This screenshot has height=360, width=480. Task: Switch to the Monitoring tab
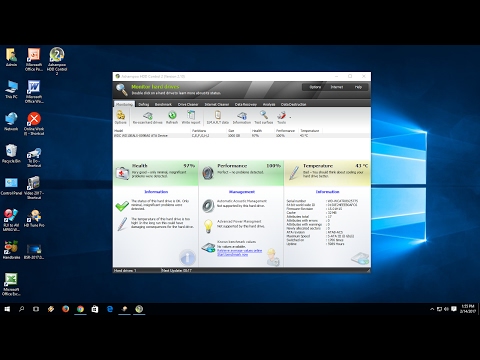[x=124, y=104]
